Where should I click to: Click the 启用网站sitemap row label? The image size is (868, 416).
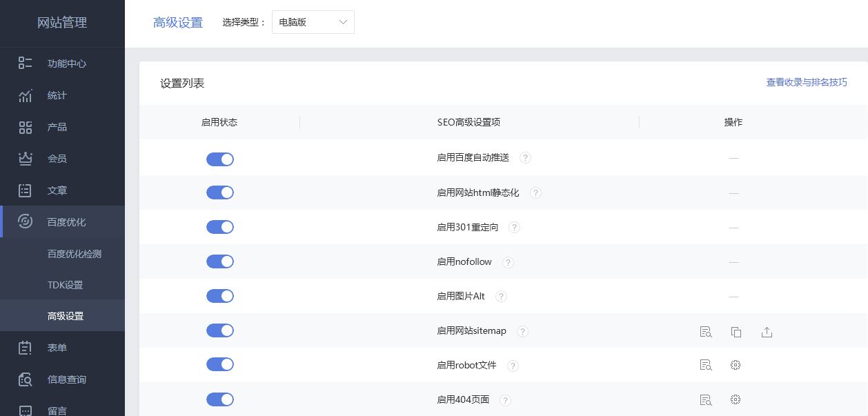tap(471, 331)
